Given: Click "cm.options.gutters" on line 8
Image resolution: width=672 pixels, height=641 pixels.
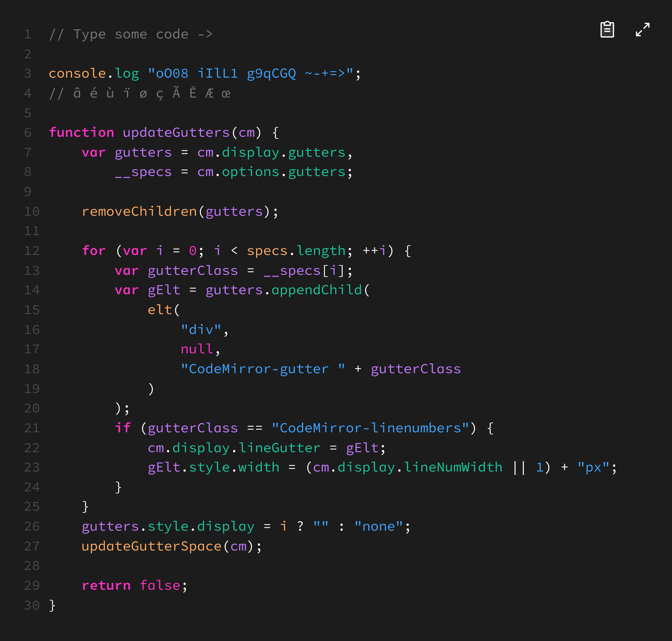Looking at the screenshot, I should (x=271, y=172).
